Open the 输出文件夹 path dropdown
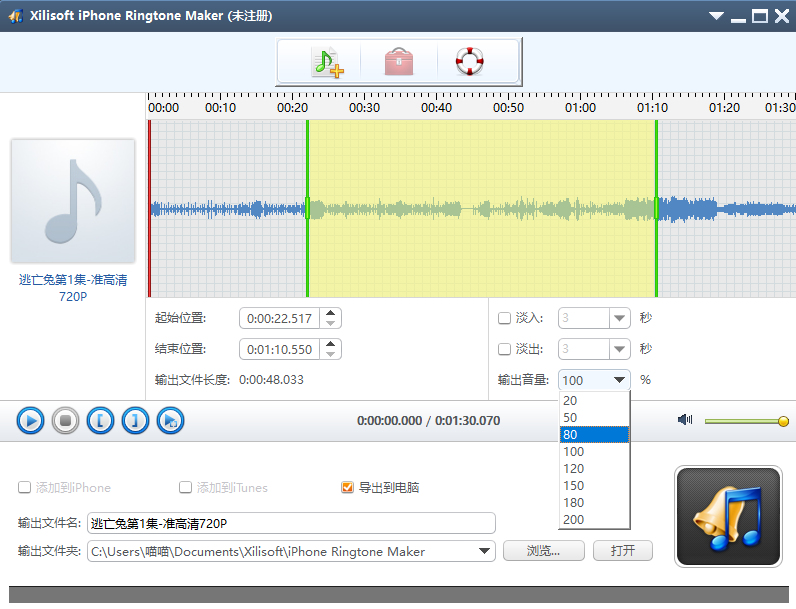 click(485, 551)
